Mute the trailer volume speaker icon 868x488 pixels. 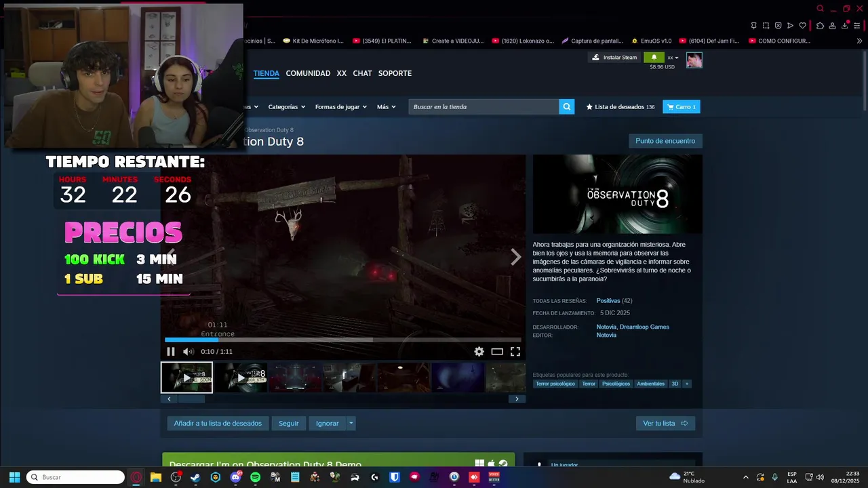click(188, 351)
